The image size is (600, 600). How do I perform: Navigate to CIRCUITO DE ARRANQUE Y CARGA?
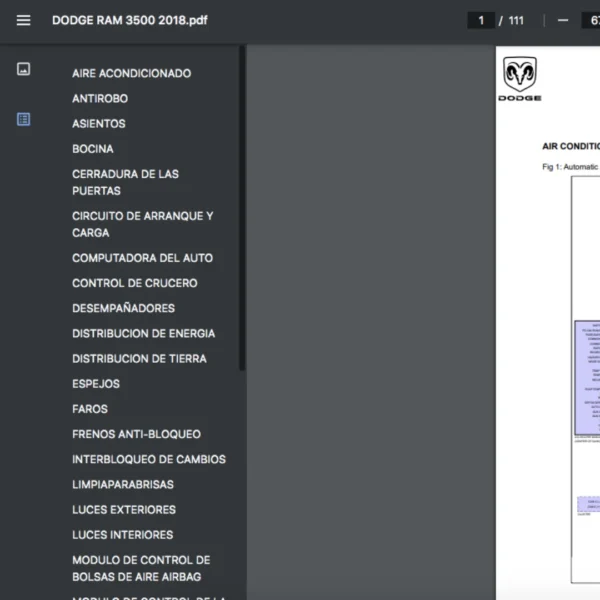142,224
